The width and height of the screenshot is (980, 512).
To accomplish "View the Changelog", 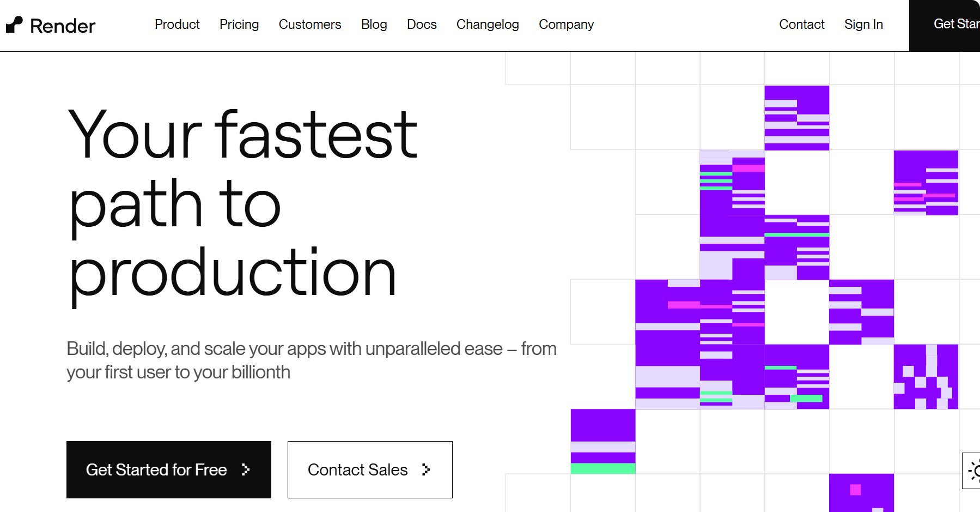I will click(488, 25).
